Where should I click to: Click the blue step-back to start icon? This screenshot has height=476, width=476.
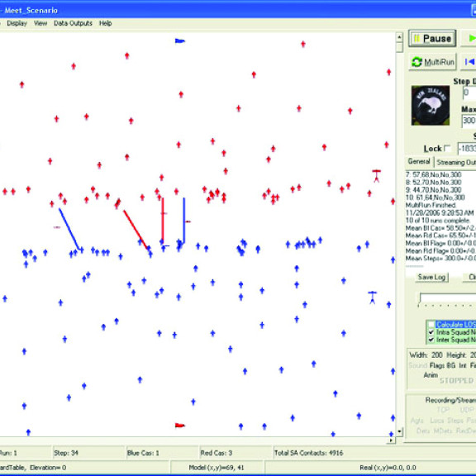coord(469,62)
